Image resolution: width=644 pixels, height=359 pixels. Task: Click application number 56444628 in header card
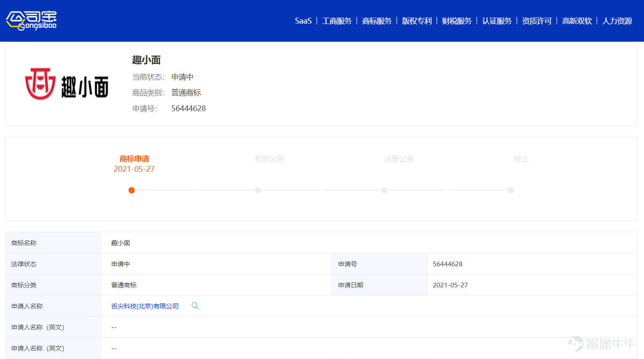(188, 108)
